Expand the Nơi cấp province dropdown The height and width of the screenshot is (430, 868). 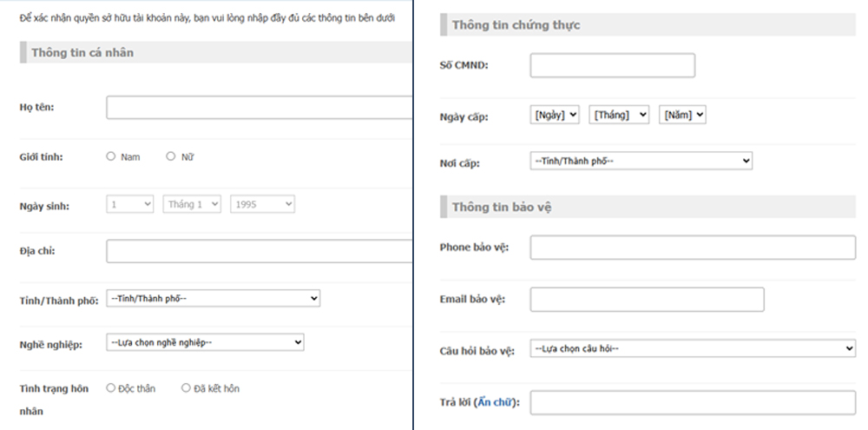click(x=641, y=161)
